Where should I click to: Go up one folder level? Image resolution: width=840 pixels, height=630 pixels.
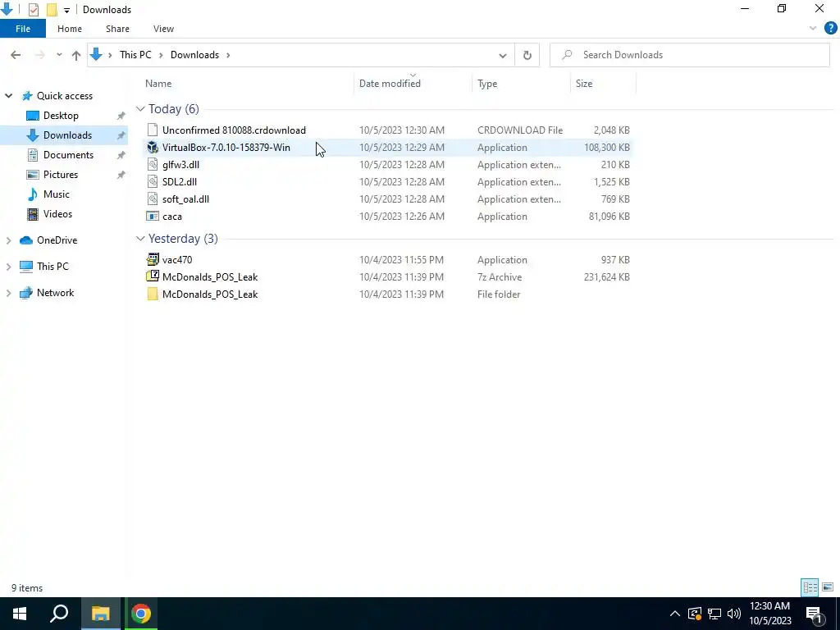pyautogui.click(x=76, y=55)
